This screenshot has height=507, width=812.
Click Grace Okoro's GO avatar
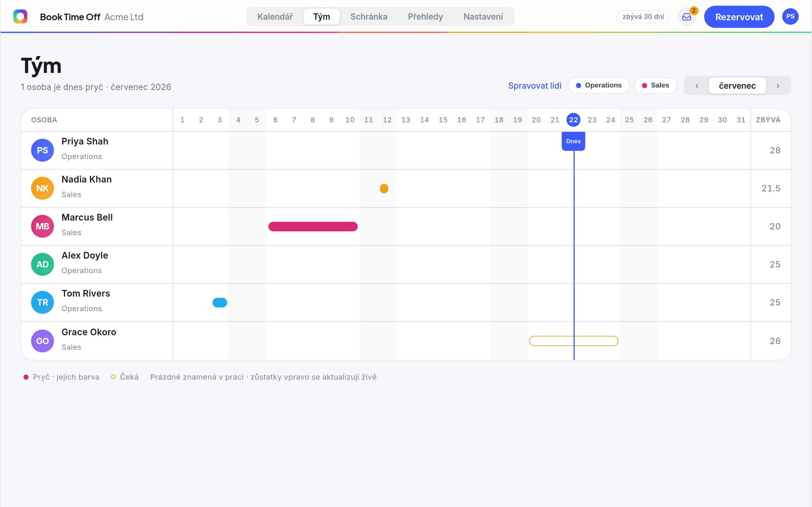pos(43,341)
